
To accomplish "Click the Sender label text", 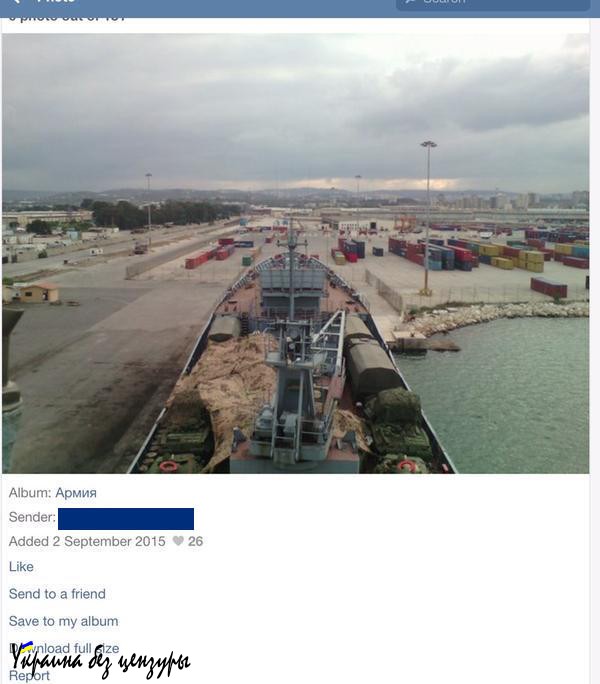I will click(32, 517).
